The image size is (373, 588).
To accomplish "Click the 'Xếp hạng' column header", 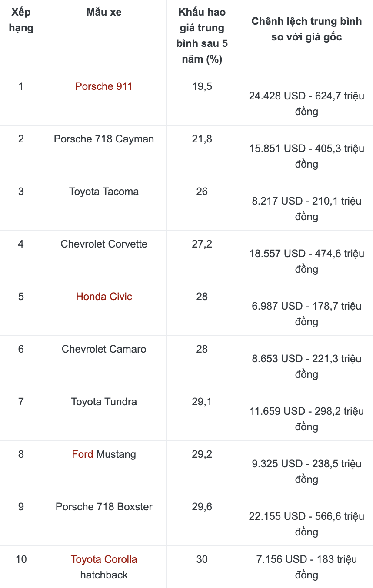I will pos(21,20).
